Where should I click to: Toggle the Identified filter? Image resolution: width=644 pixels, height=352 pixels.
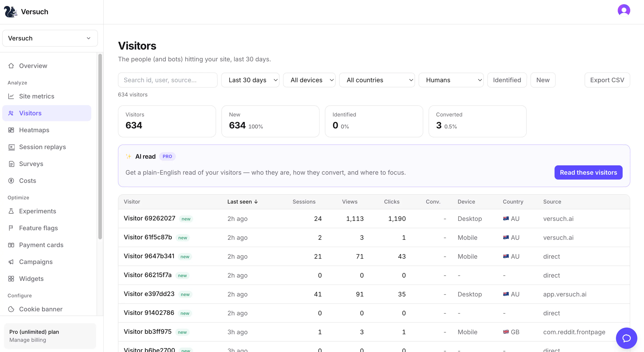click(x=507, y=80)
